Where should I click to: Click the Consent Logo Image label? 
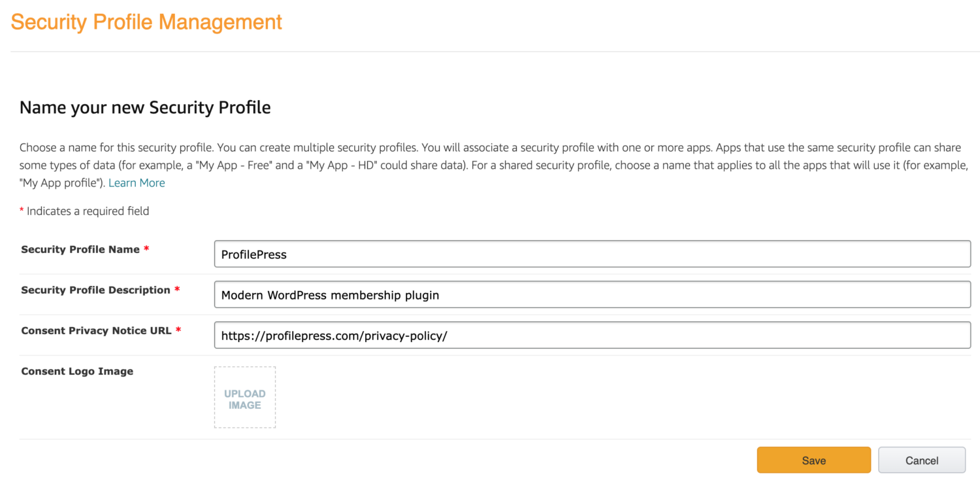pos(77,371)
